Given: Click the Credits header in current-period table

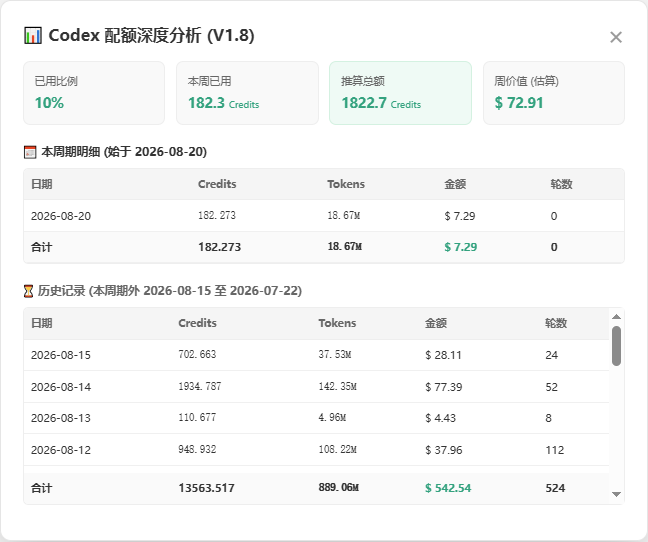Looking at the screenshot, I should pos(217,184).
